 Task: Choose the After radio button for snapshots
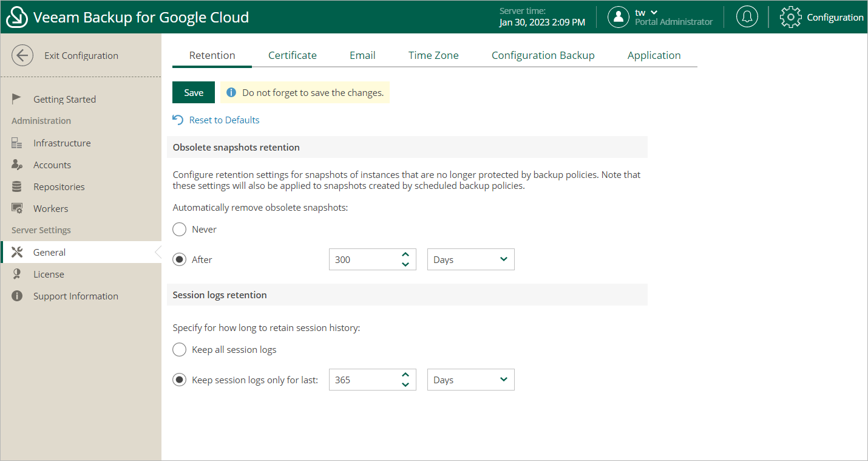tap(179, 260)
